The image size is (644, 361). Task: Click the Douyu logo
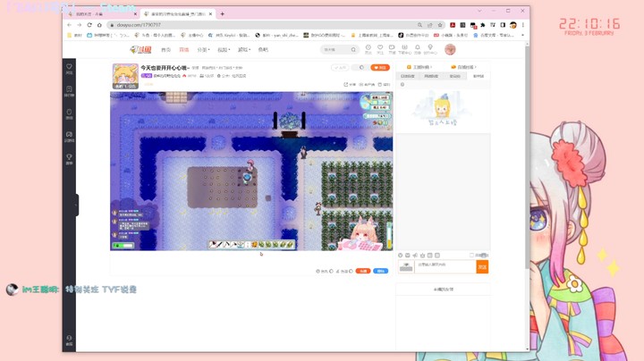tap(140, 50)
